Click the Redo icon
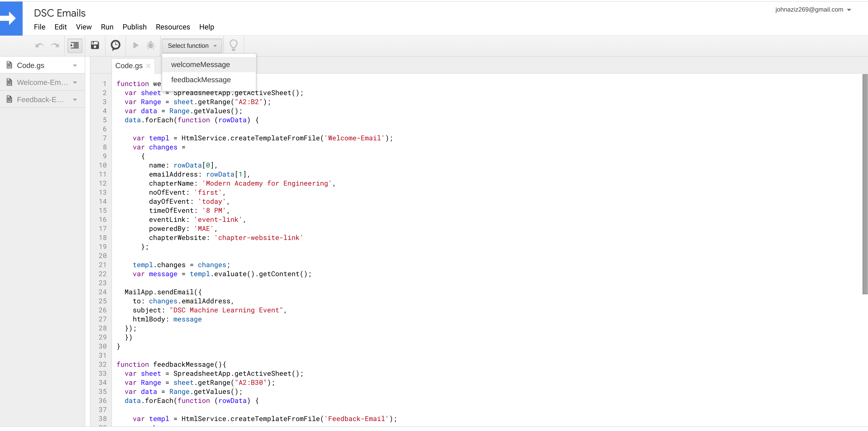 click(55, 46)
